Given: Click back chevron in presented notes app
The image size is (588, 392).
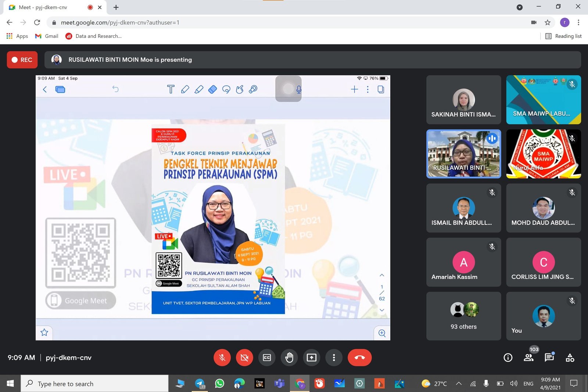Looking at the screenshot, I should click(x=45, y=89).
